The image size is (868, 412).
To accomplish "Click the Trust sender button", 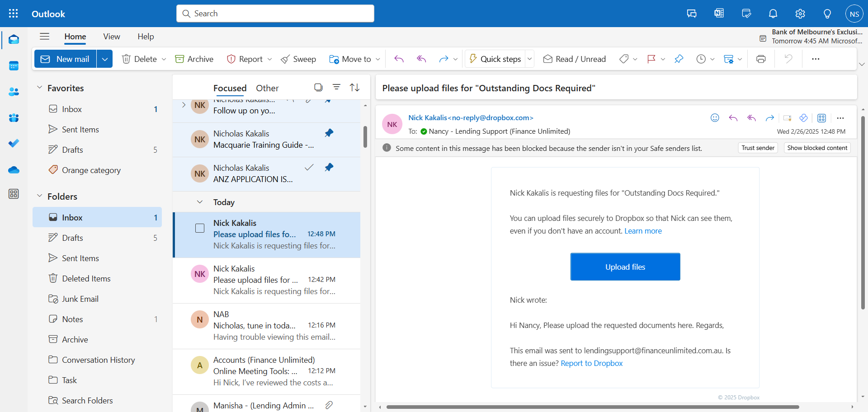I will (x=758, y=148).
